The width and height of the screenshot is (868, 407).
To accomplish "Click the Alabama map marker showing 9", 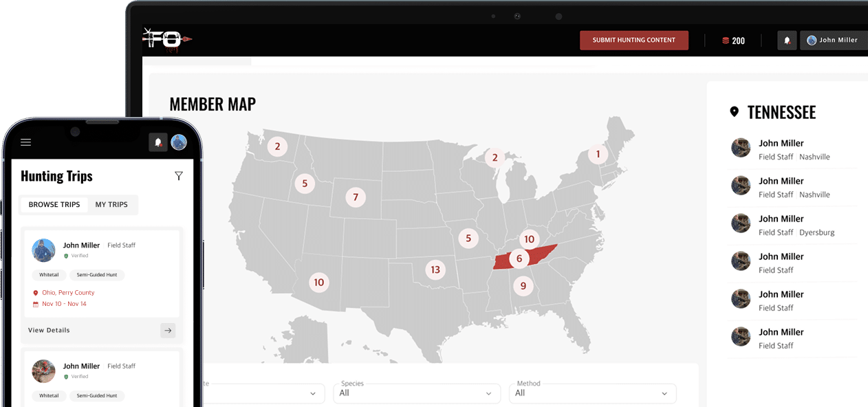I will [523, 285].
